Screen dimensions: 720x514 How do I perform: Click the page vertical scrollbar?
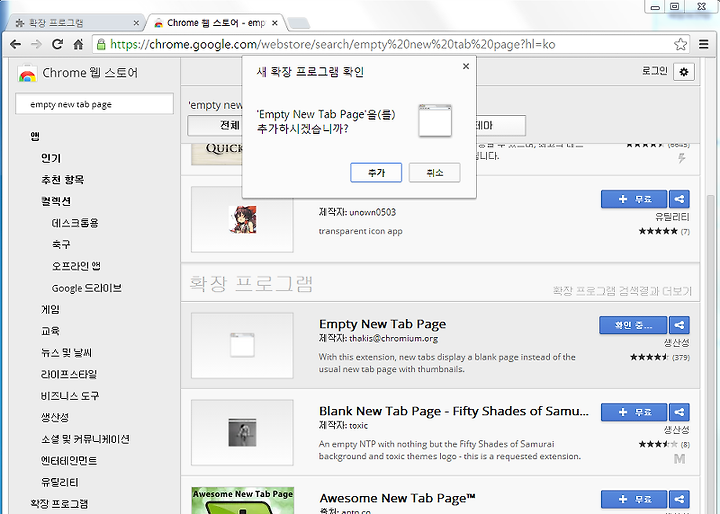(x=710, y=354)
